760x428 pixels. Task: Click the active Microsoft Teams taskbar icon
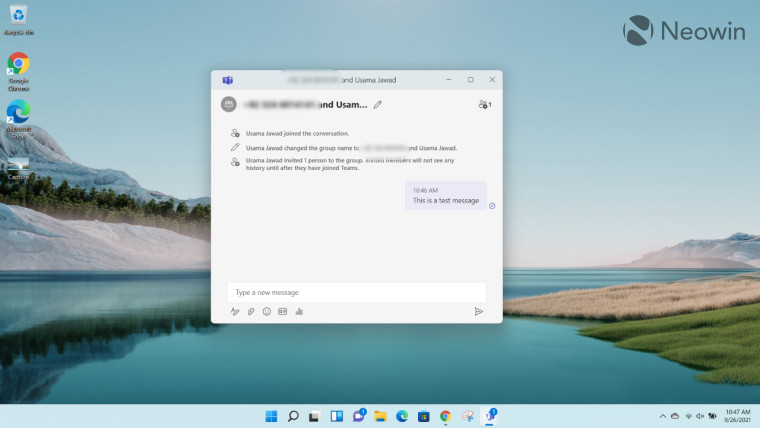click(490, 416)
